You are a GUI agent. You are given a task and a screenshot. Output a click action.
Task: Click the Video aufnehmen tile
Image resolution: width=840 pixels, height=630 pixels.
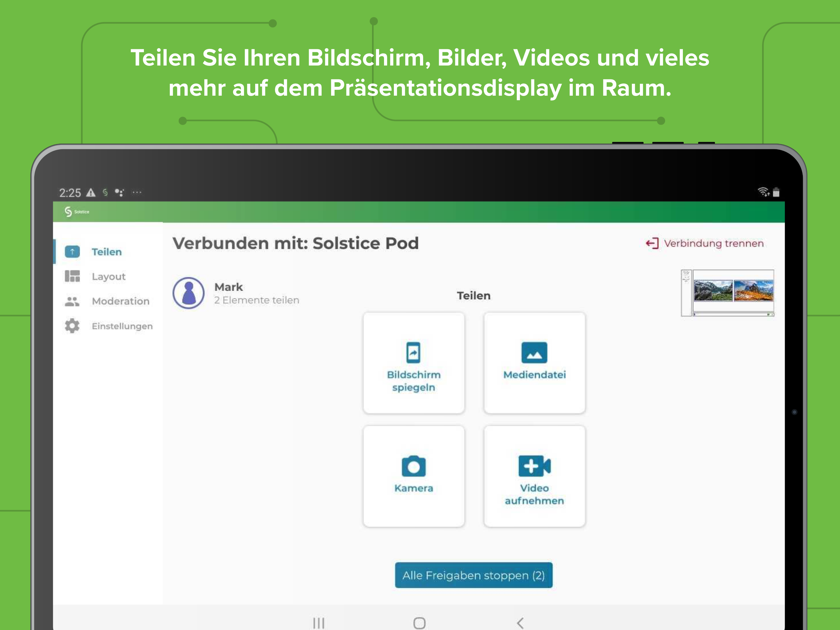pos(534,476)
